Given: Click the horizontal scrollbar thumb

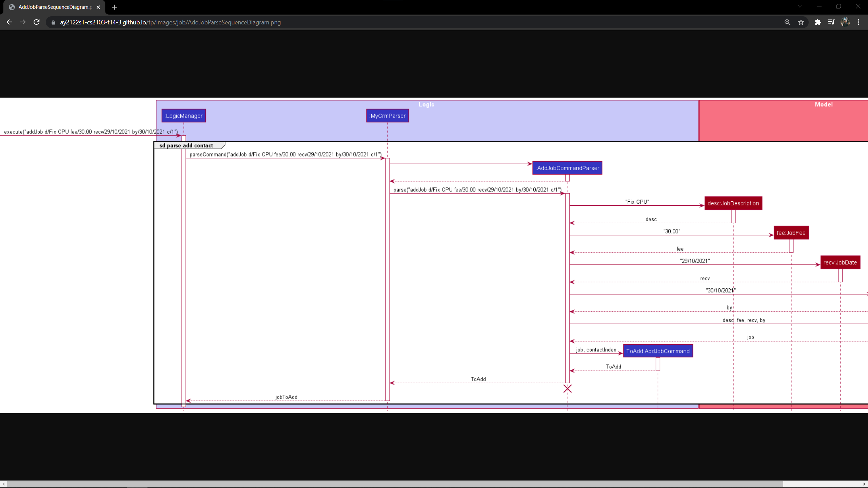Looking at the screenshot, I should point(395,484).
